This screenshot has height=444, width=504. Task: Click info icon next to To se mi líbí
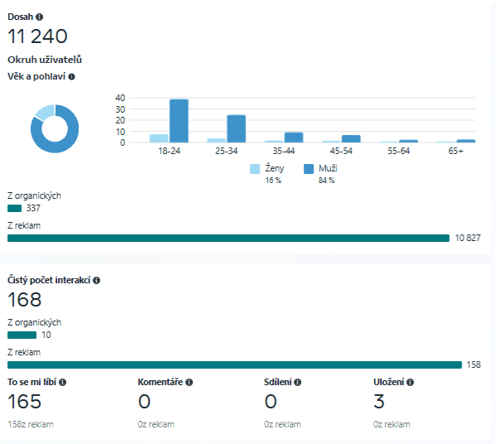(63, 382)
